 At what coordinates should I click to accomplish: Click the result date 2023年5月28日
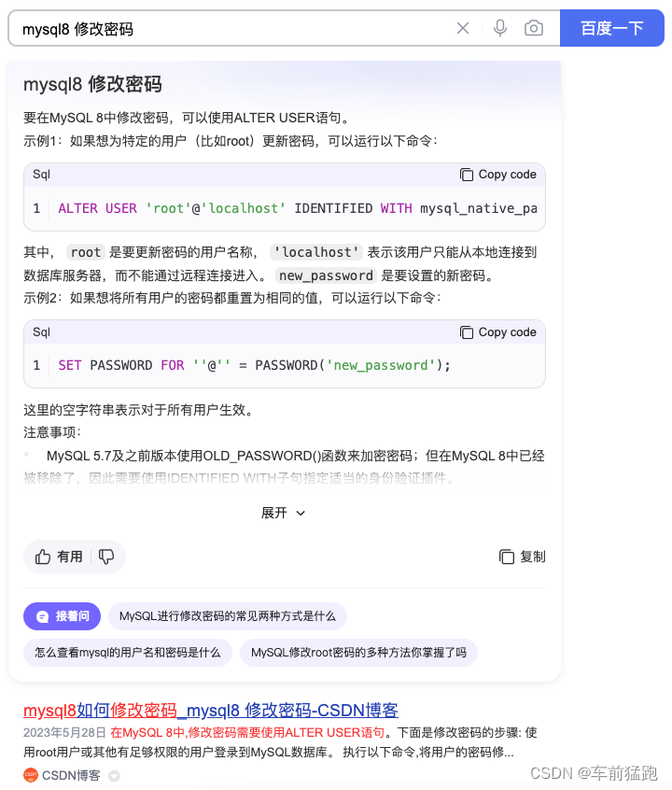64,732
